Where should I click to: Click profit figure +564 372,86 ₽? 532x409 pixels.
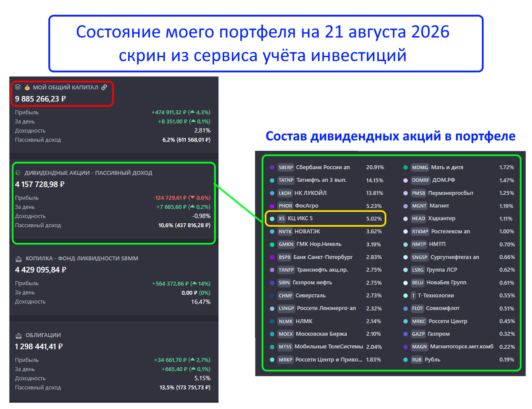pyautogui.click(x=171, y=284)
